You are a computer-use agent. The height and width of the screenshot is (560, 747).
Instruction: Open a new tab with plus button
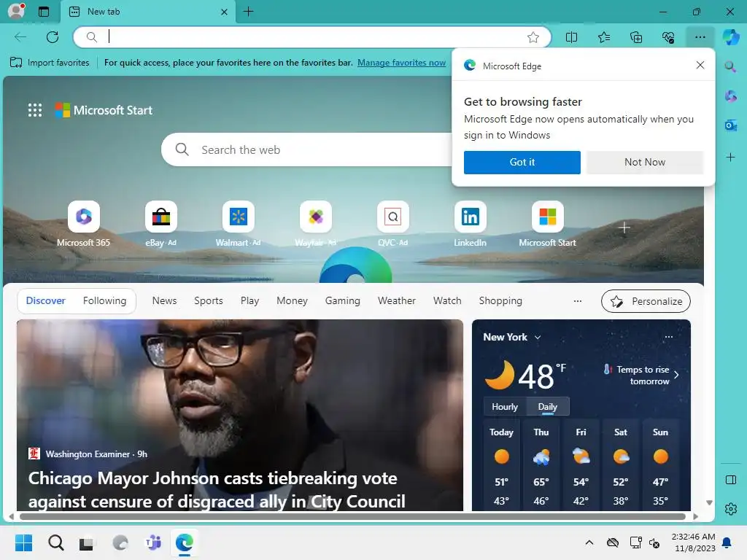(248, 12)
